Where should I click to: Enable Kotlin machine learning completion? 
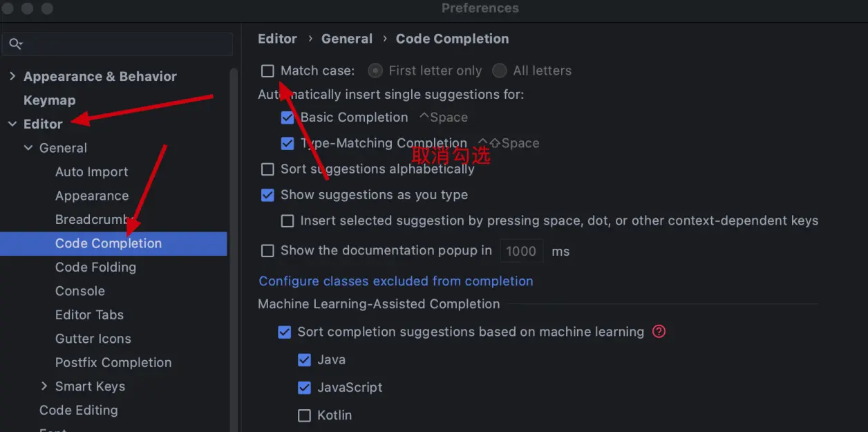click(x=304, y=415)
